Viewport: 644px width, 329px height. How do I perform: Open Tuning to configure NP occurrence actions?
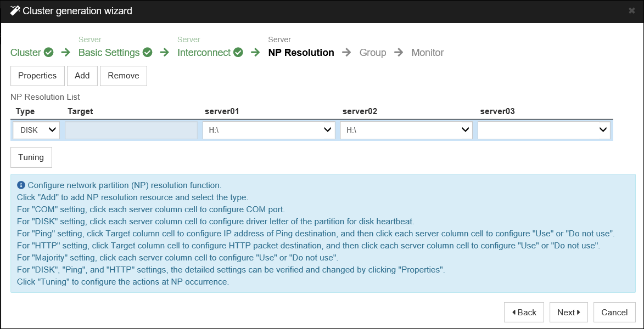coord(31,157)
